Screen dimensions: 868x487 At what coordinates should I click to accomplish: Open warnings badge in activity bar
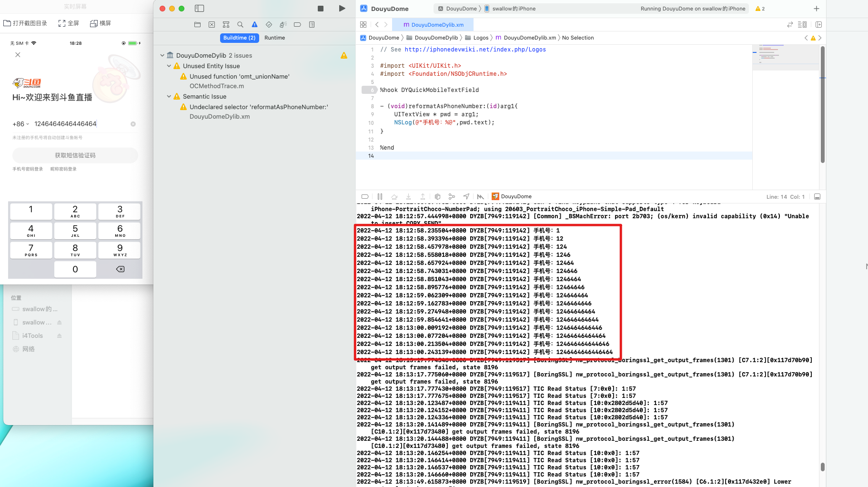pos(760,9)
